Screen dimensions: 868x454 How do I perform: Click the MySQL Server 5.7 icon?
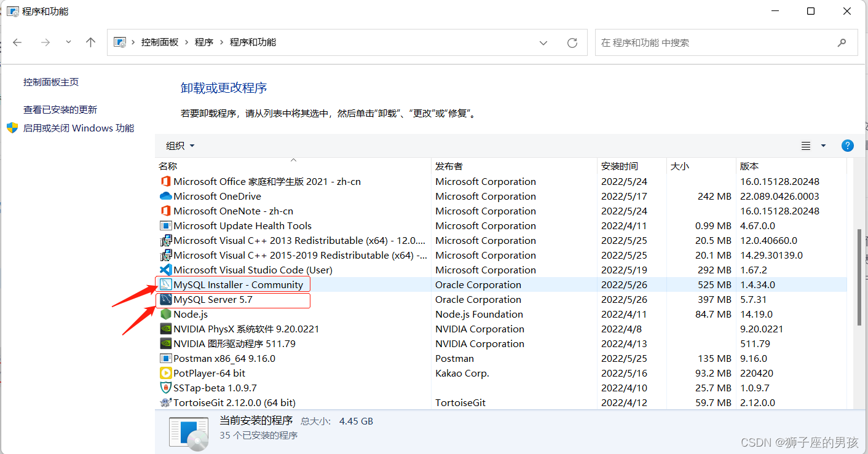point(165,299)
